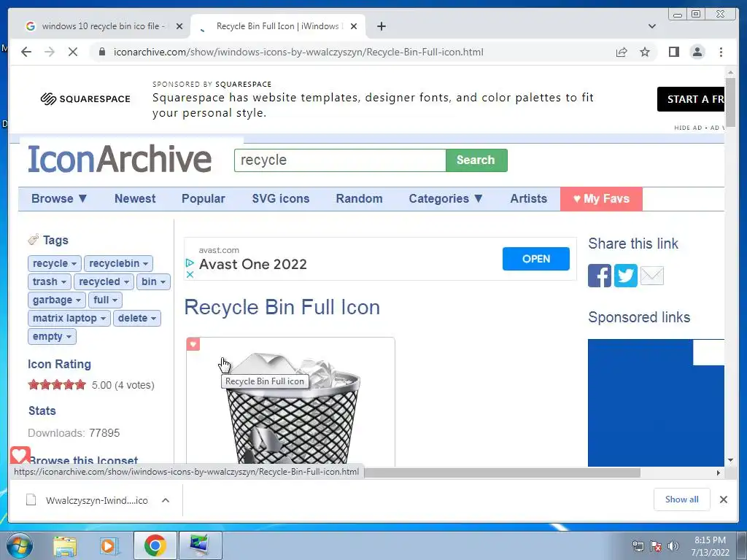The image size is (747, 560).
Task: Expand the recycle tag dropdown
Action: [x=74, y=264]
